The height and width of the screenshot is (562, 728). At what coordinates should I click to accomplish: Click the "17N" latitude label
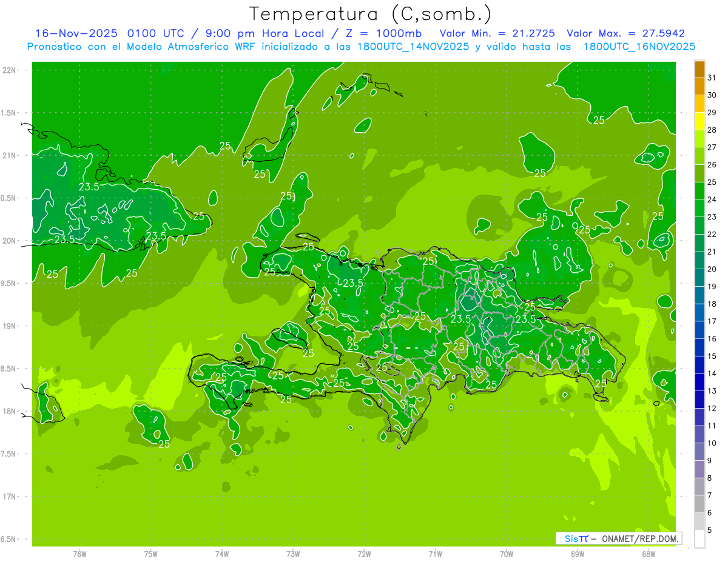pos(9,497)
